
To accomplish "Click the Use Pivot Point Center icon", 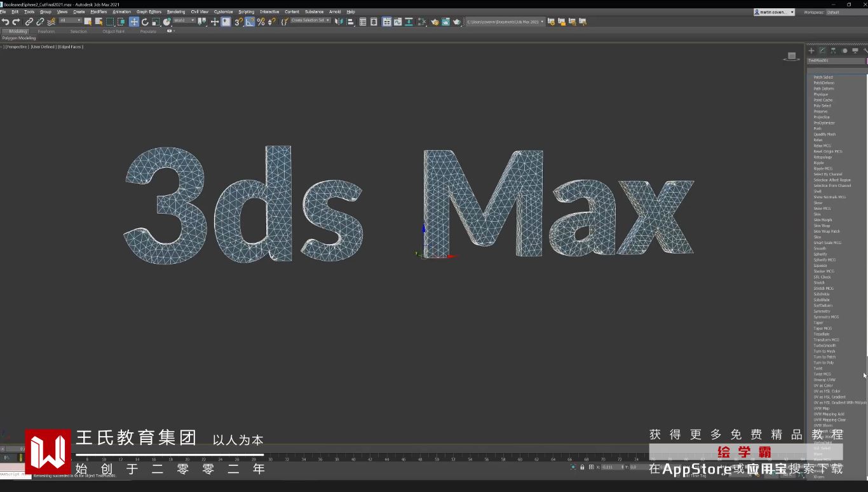I will pos(201,22).
